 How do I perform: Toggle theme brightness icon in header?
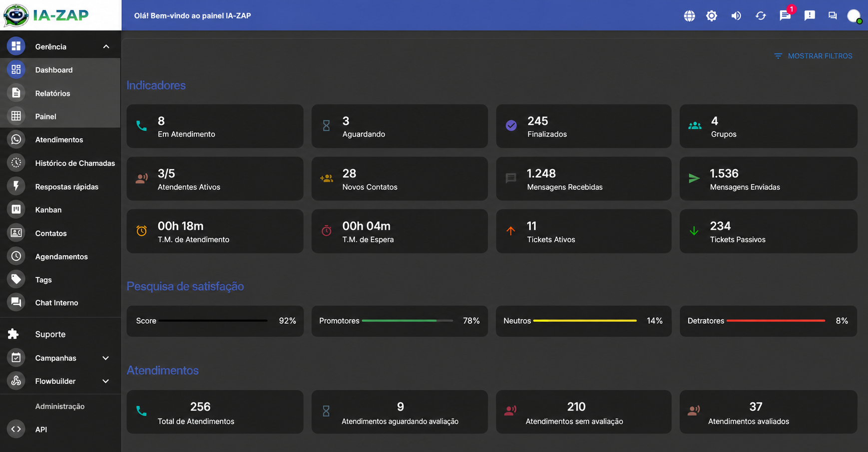tap(712, 15)
